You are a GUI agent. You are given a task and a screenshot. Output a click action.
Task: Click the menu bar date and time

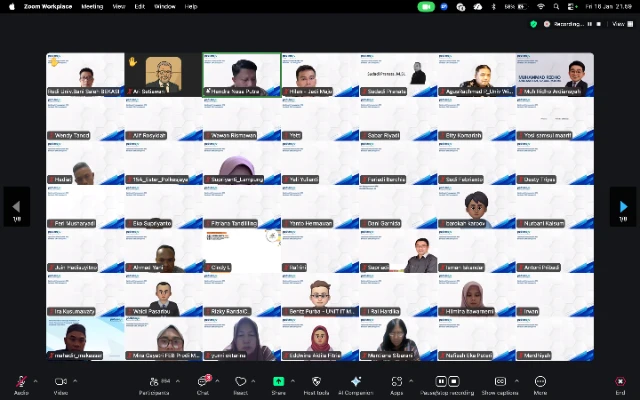pyautogui.click(x=608, y=7)
